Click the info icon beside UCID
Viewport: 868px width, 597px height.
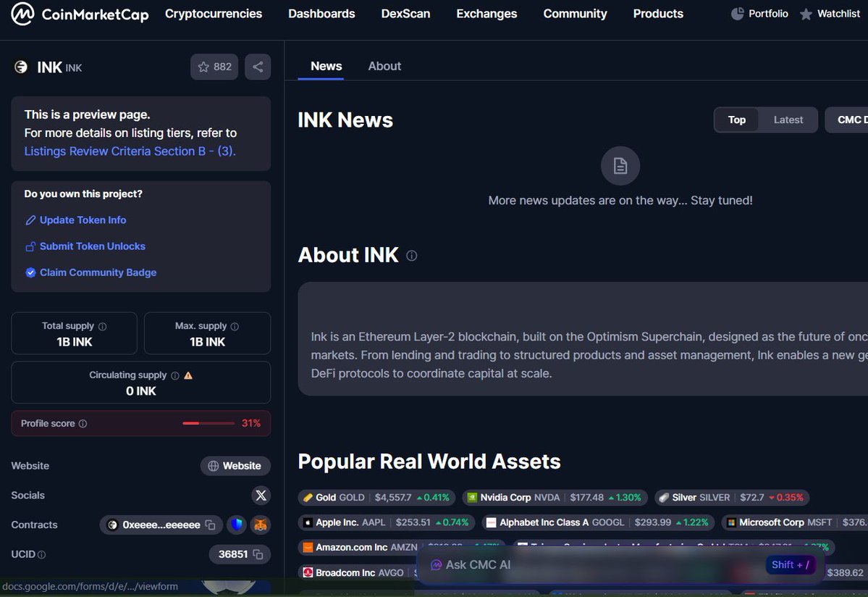(x=41, y=554)
